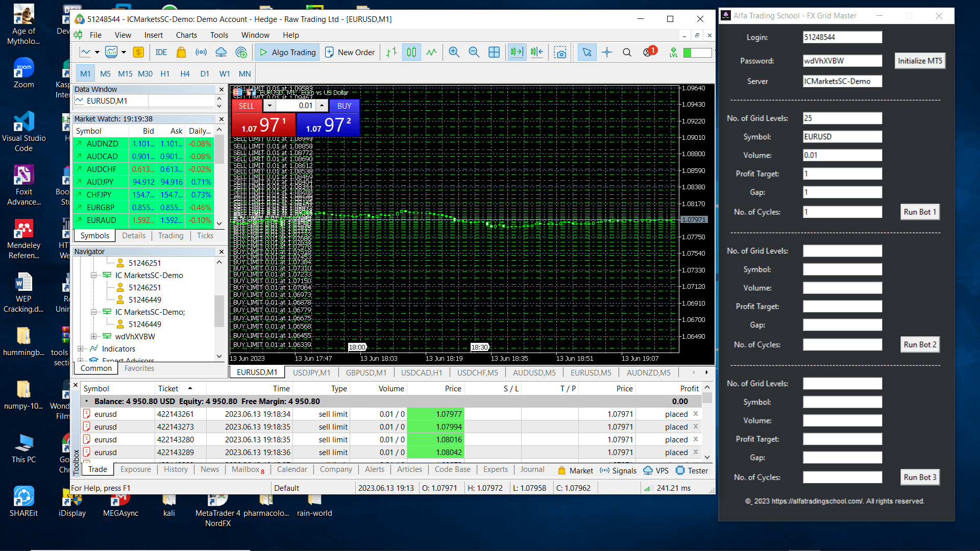Viewport: 980px width, 551px height.
Task: Open the Market shopping bag icon
Action: tap(181, 52)
